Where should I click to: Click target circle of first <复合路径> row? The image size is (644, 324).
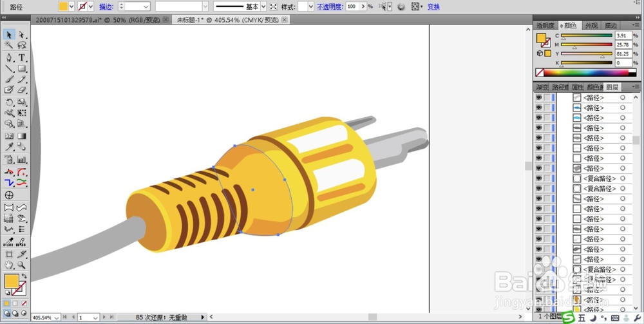pos(623,178)
